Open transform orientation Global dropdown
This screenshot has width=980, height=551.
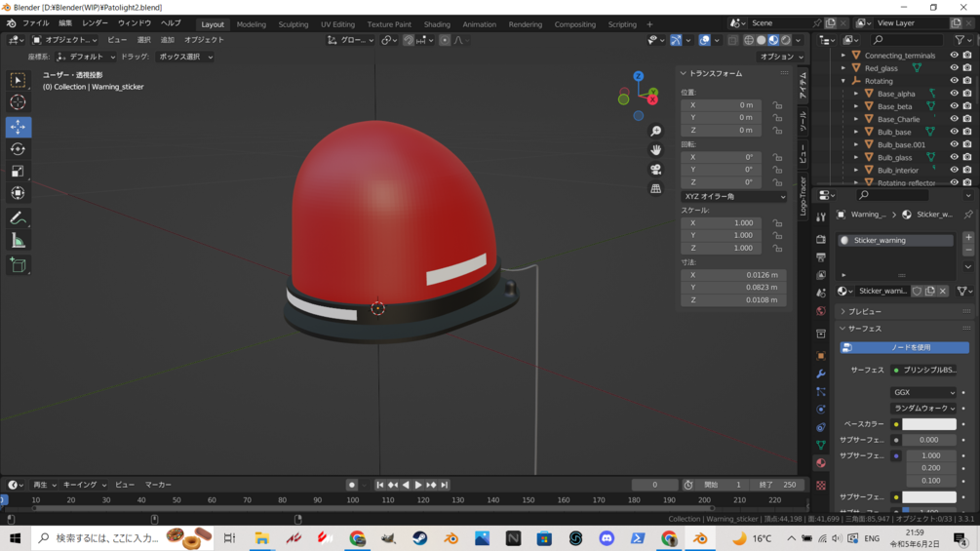click(351, 40)
